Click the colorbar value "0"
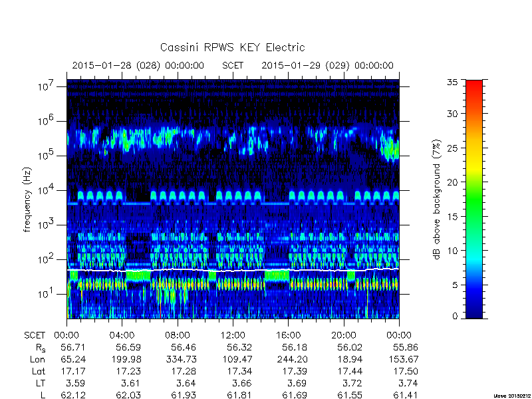 point(455,316)
